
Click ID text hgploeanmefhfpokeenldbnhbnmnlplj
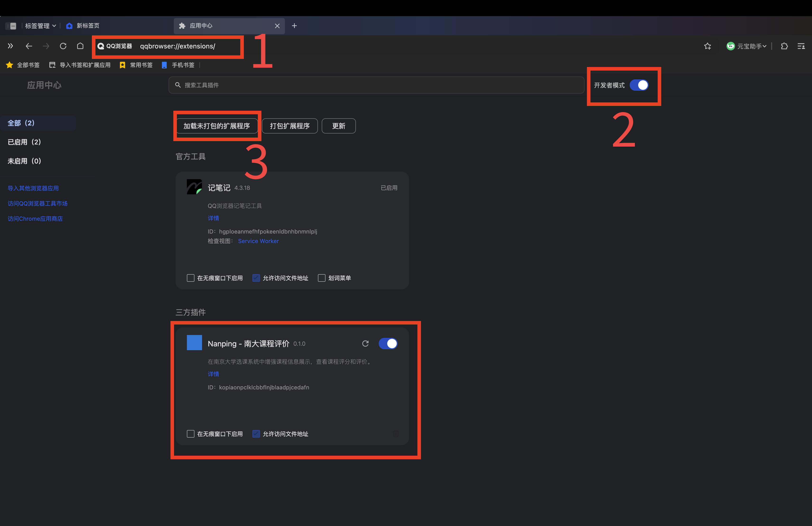pos(268,231)
